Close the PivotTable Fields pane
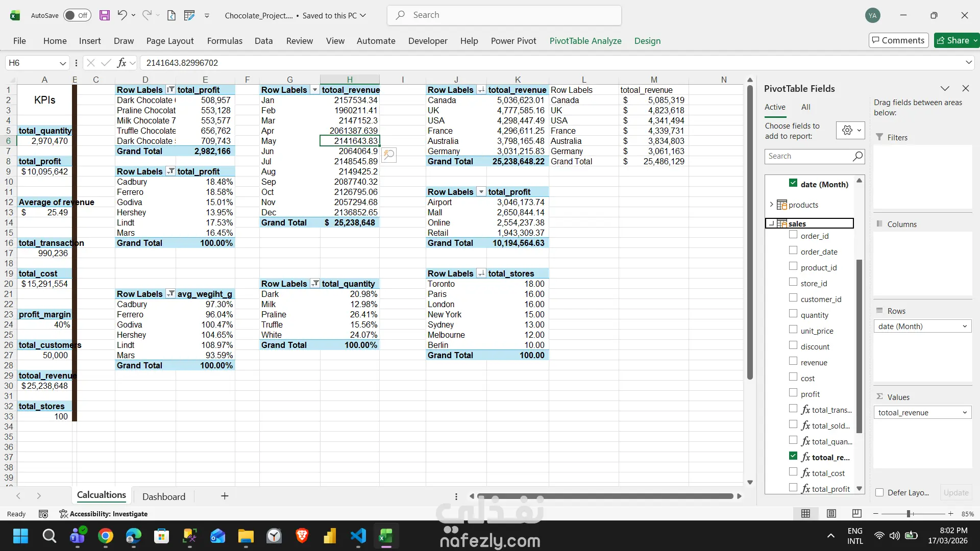The image size is (980, 551). (966, 88)
